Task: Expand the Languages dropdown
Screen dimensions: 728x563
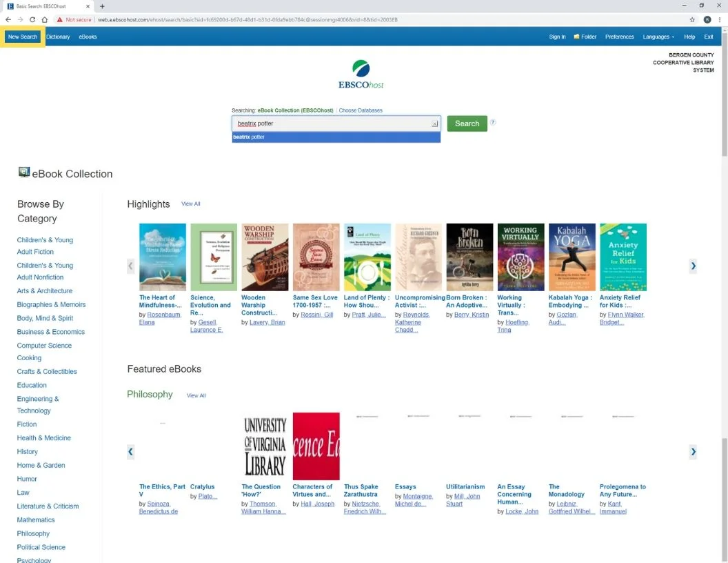Action: (658, 37)
